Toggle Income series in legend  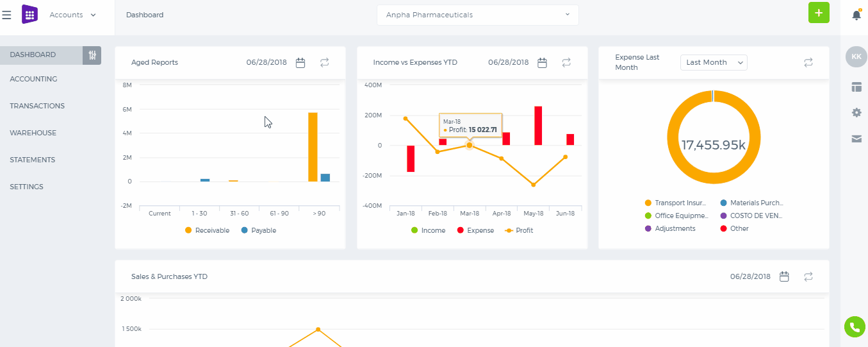428,230
